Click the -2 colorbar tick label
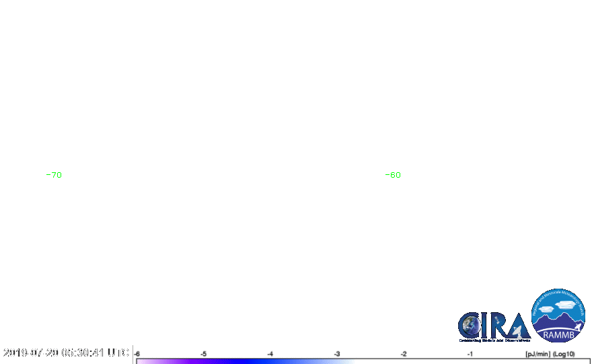592x364 pixels. (x=404, y=354)
